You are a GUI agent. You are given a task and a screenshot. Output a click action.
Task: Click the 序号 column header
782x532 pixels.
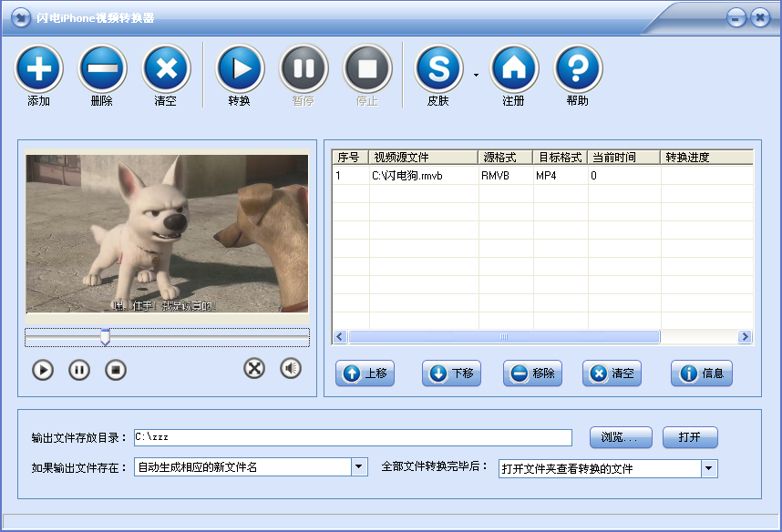[x=350, y=157]
